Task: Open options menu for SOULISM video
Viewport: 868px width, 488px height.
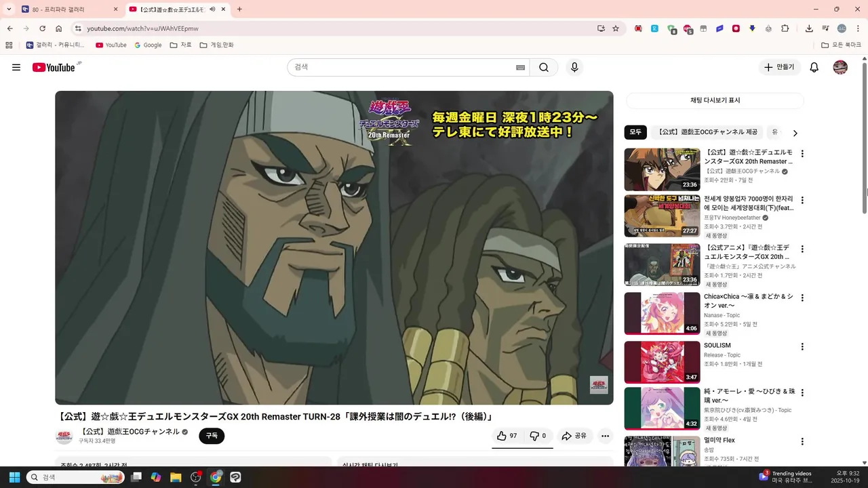Action: point(802,346)
